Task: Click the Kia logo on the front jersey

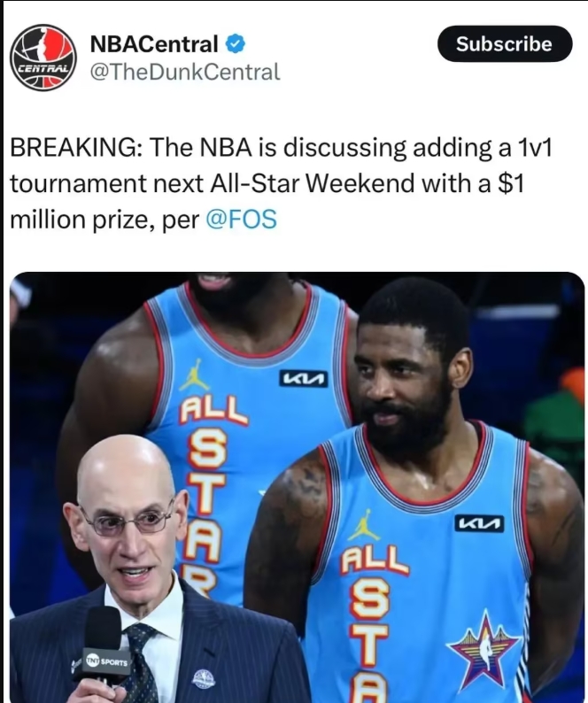Action: point(479,523)
